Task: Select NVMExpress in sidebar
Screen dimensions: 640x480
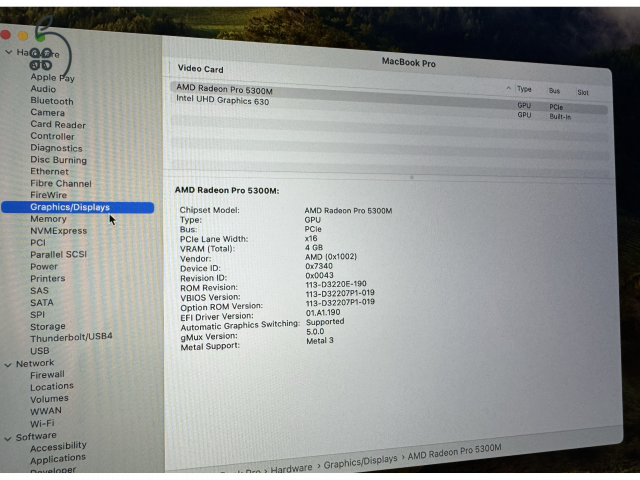Action: (58, 231)
